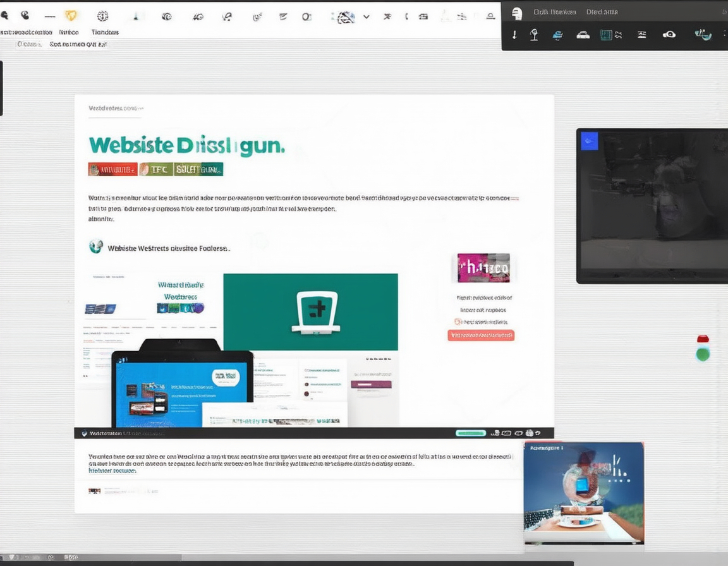Follow the teal link below the bottom paragraph
Screen dimensions: 728x566
click(x=112, y=471)
